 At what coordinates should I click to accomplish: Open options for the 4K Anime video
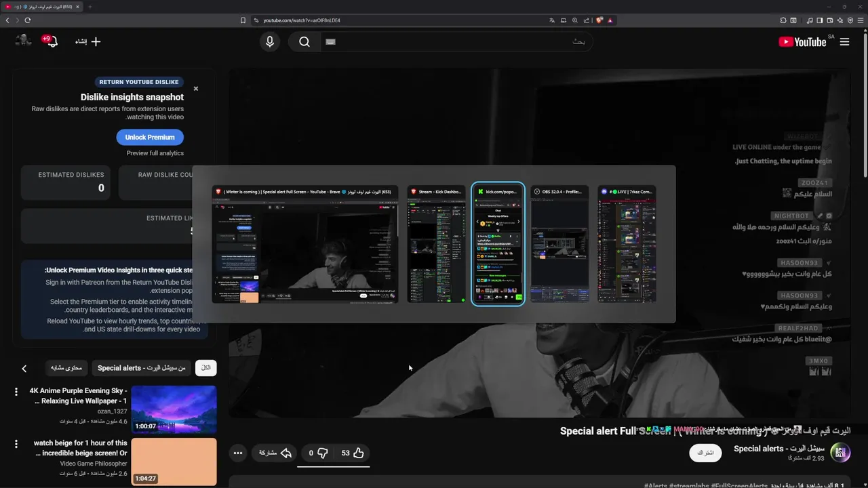pos(16,392)
